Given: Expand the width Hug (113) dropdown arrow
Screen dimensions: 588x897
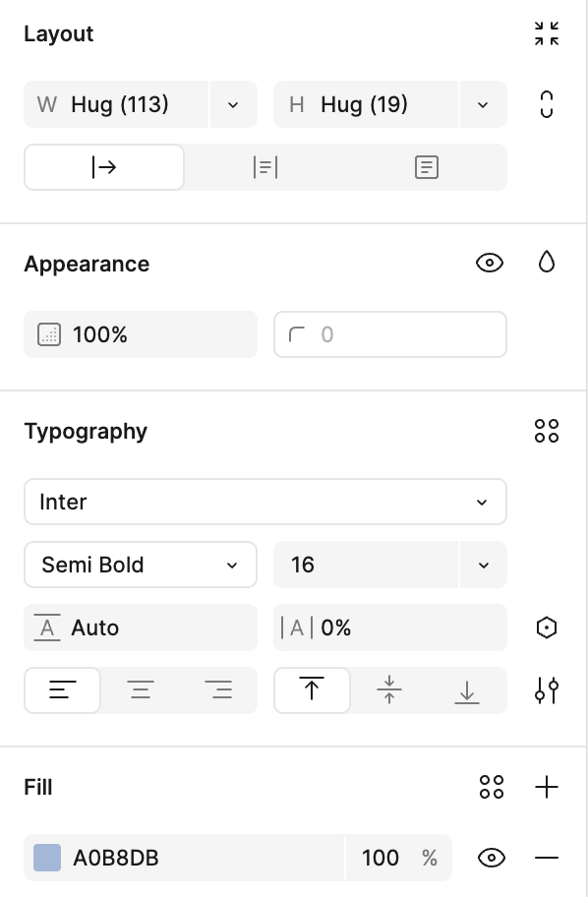Looking at the screenshot, I should pos(233,104).
